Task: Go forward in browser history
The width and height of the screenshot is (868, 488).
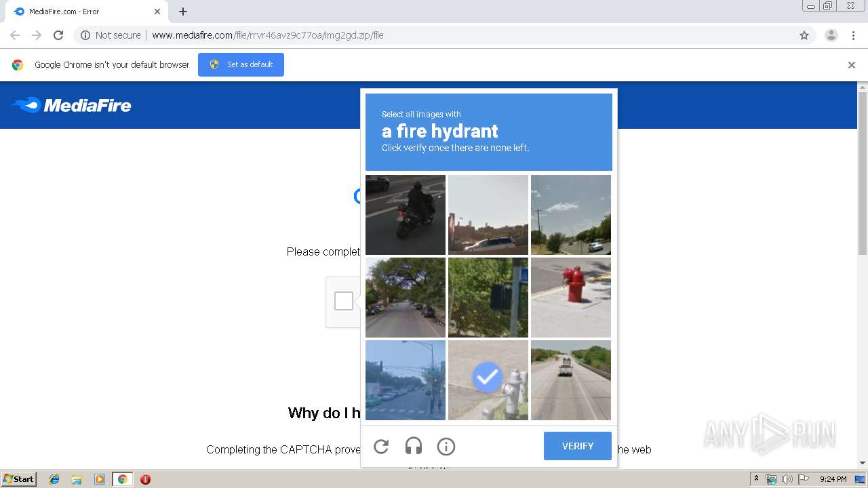Action: 37,35
